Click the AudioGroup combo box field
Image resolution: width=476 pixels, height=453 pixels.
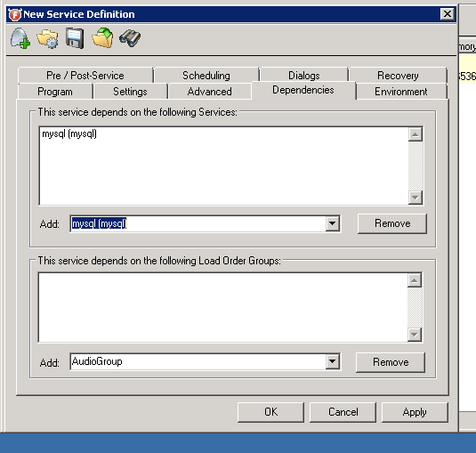coord(198,361)
